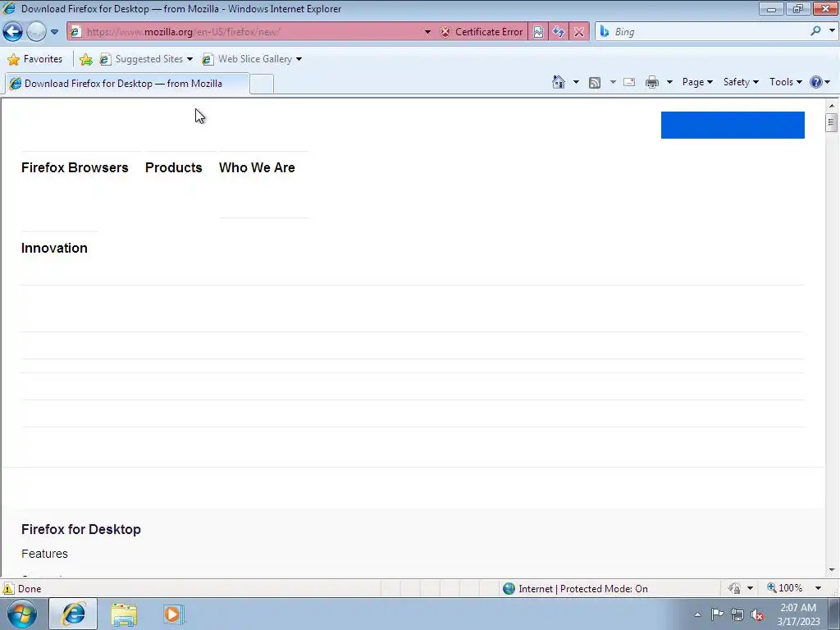Toggle Compatibility View icon

click(x=538, y=32)
